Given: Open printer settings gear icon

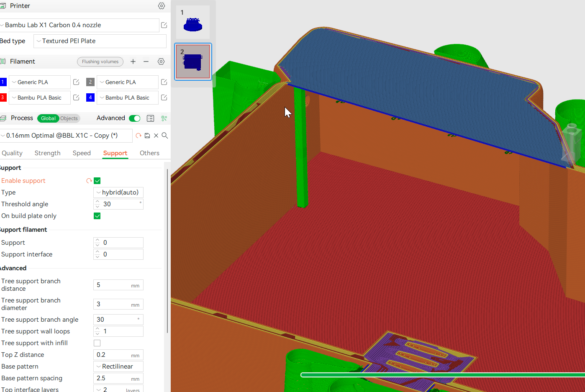Looking at the screenshot, I should pos(162,6).
